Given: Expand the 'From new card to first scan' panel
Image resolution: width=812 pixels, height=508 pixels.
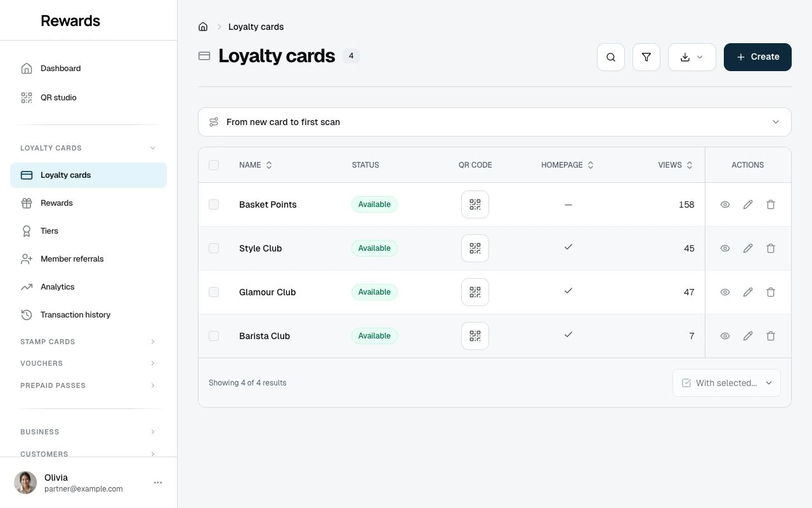Looking at the screenshot, I should click(x=495, y=122).
